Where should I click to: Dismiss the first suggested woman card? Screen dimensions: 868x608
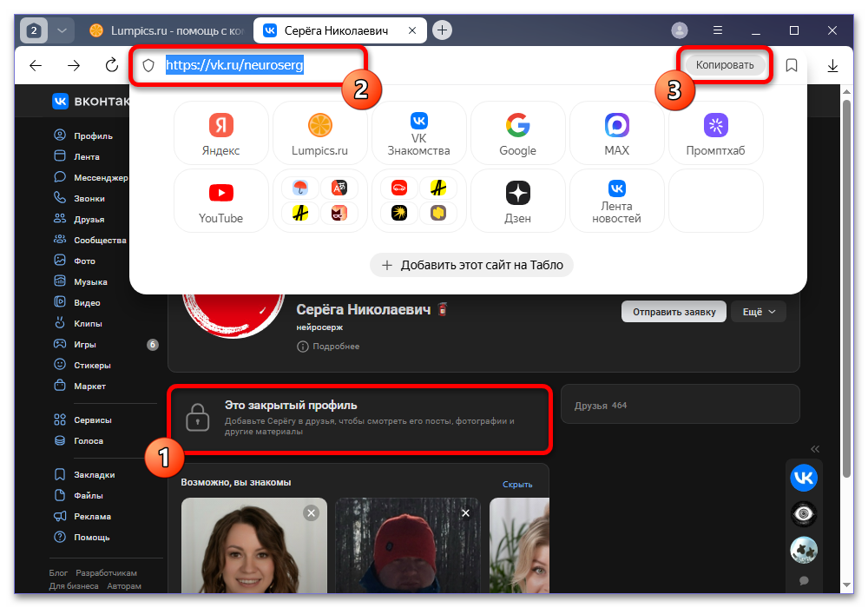[x=311, y=513]
